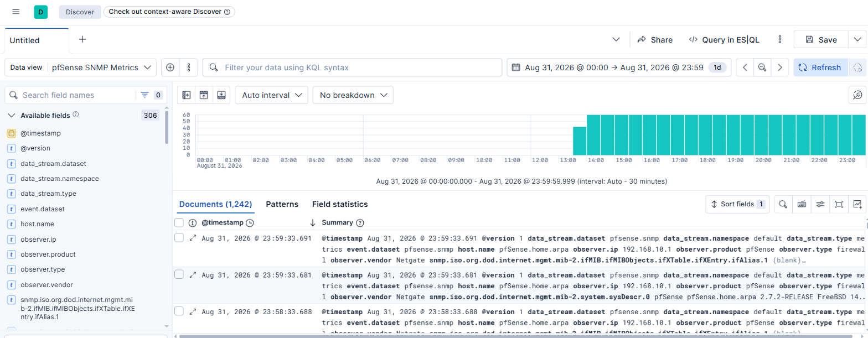Hide the fields sidebar
The image size is (868, 338).
pos(186,95)
